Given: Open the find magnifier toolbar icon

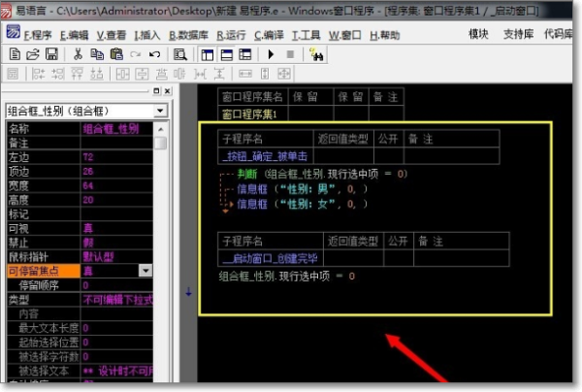Looking at the screenshot, I should point(180,54).
